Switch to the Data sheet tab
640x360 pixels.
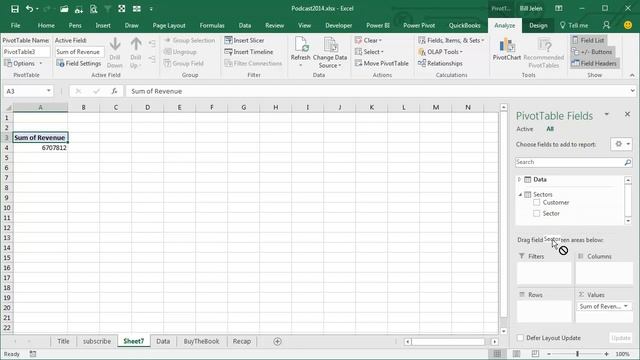coord(163,341)
